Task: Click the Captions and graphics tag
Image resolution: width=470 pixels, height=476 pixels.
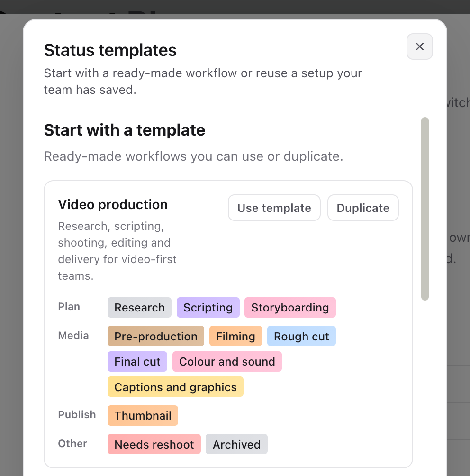Action: click(x=175, y=387)
